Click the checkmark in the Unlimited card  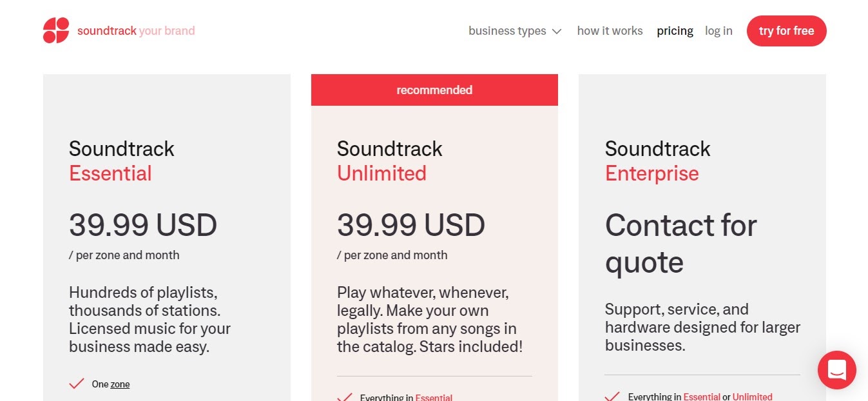point(345,397)
